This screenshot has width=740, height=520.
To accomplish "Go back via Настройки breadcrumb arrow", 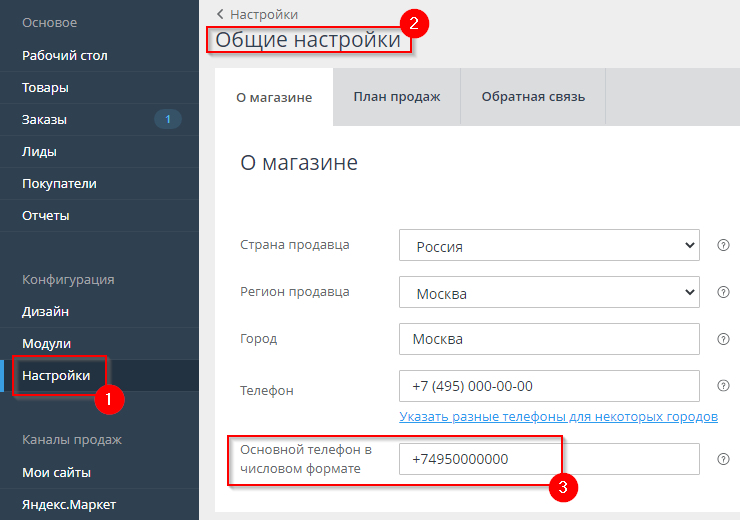I will tap(220, 14).
